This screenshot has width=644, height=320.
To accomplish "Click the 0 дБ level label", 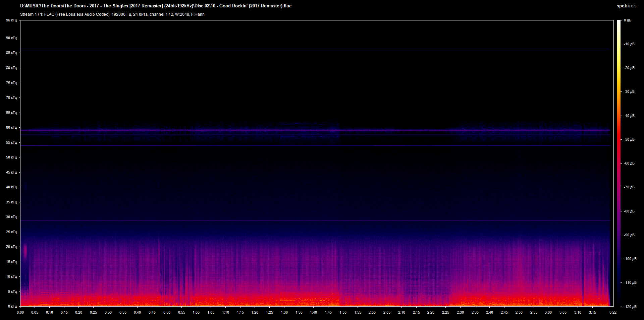I will pyautogui.click(x=628, y=20).
